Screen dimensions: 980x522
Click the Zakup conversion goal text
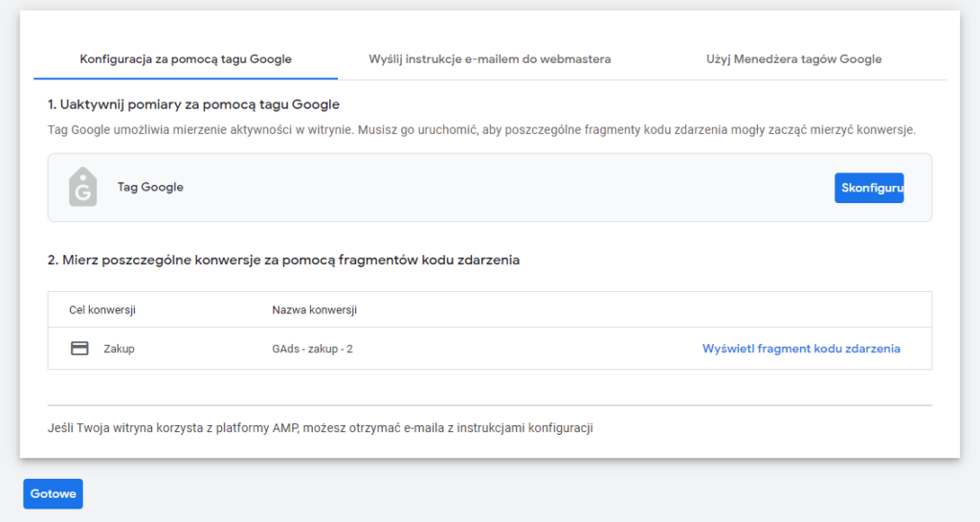(119, 349)
